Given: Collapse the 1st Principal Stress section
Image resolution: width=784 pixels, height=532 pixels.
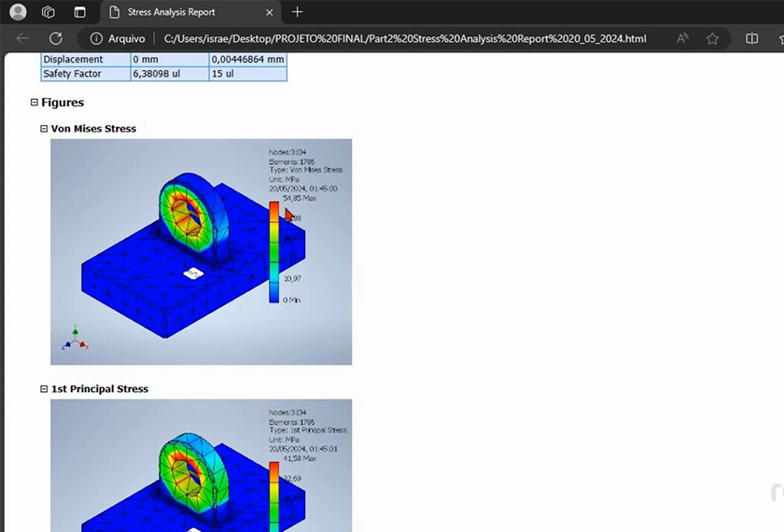Looking at the screenshot, I should (44, 389).
